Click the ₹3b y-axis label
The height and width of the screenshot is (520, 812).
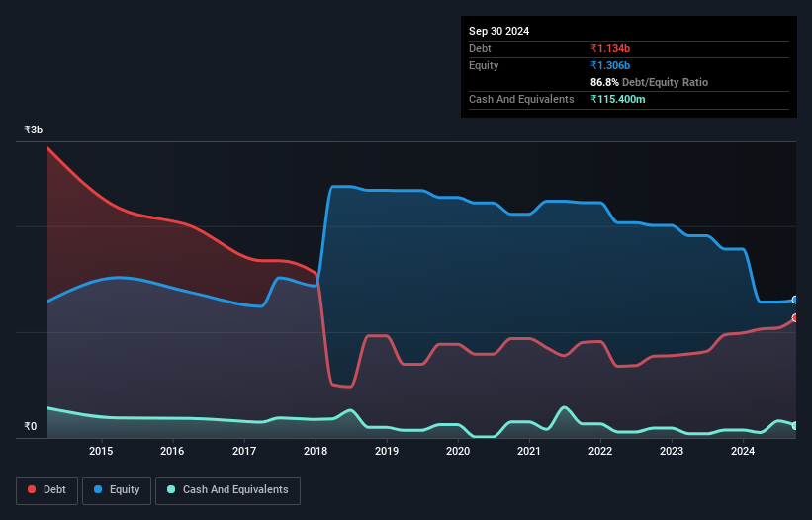pos(34,130)
